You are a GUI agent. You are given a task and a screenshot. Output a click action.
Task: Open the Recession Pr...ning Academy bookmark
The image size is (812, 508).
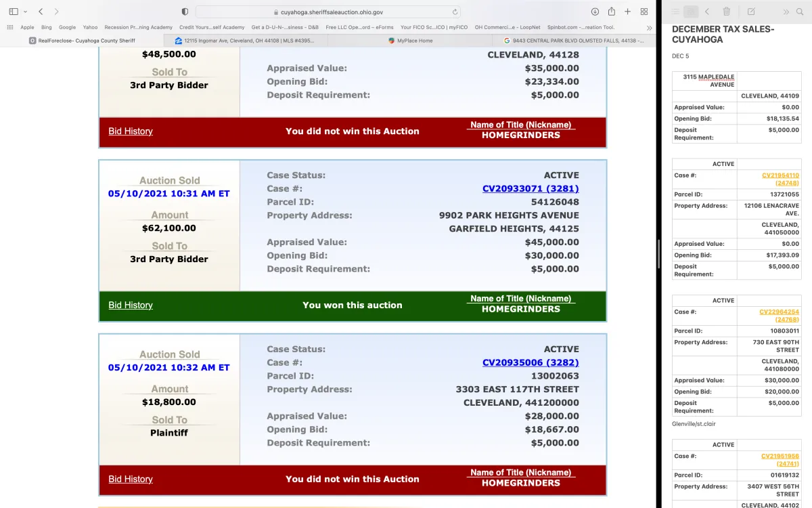(x=139, y=28)
